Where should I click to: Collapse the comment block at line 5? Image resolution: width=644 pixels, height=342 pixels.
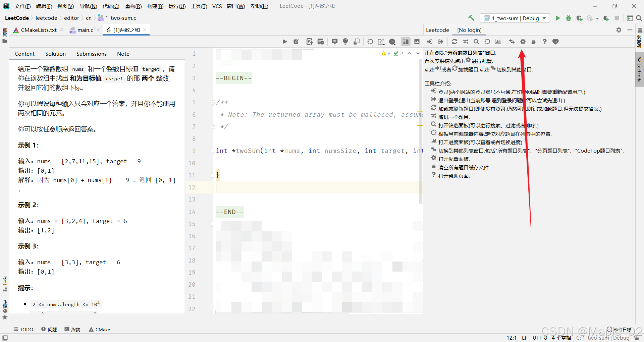coord(213,102)
